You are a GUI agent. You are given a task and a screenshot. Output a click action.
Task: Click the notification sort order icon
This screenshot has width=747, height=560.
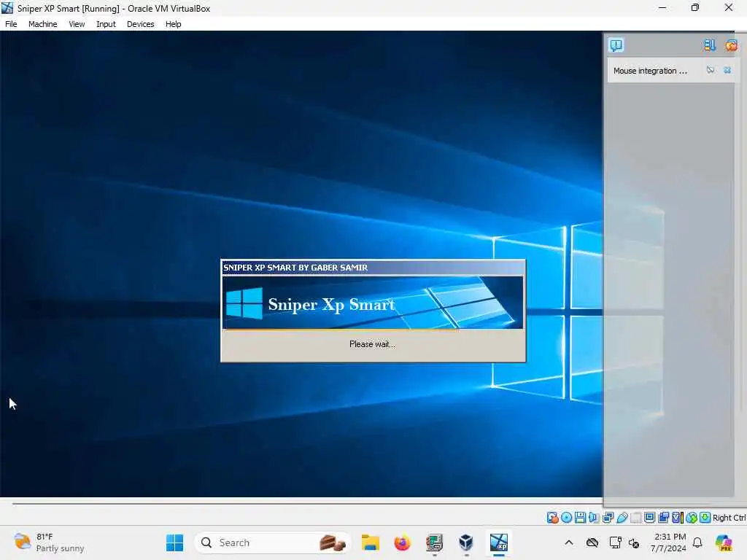tap(709, 45)
